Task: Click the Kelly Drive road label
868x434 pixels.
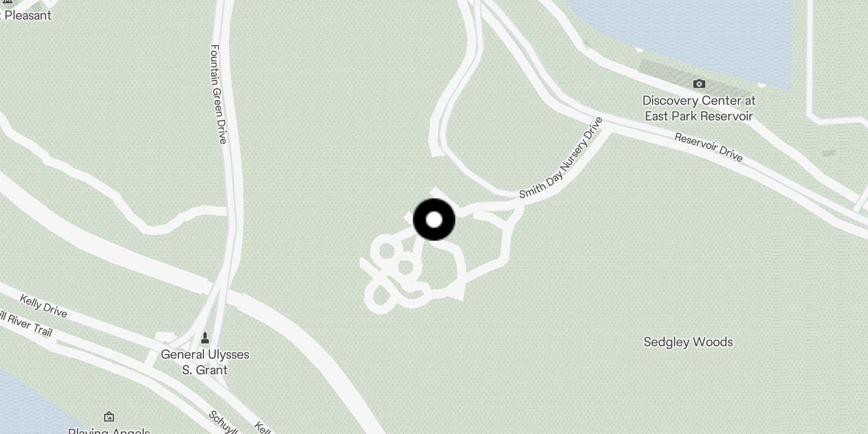Action: [x=43, y=305]
